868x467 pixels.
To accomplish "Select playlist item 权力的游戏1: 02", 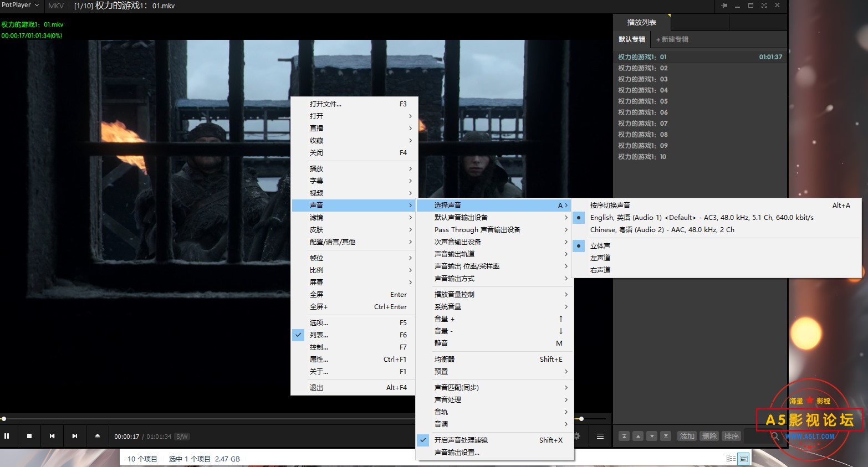I will [700, 68].
